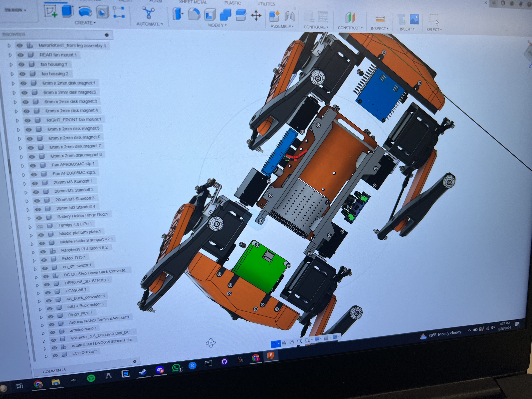532x399 pixels.
Task: Select the Shell tool icon
Action: pyautogui.click(x=210, y=15)
